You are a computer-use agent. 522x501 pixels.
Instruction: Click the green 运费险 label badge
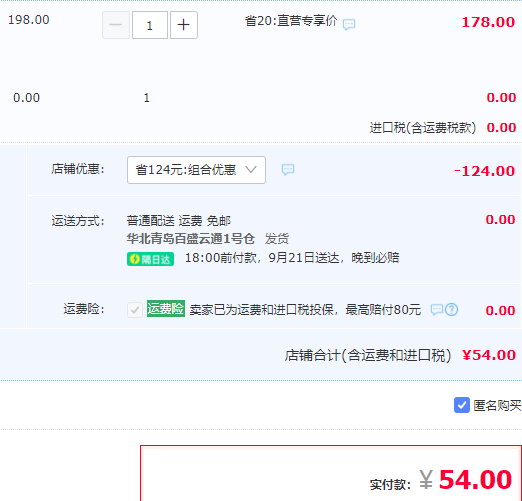coord(166,309)
